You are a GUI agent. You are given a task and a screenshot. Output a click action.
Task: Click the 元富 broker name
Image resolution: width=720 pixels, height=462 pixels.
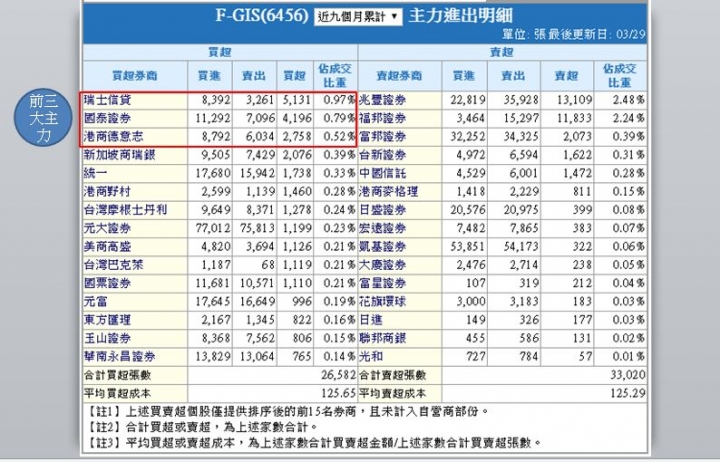coord(96,302)
